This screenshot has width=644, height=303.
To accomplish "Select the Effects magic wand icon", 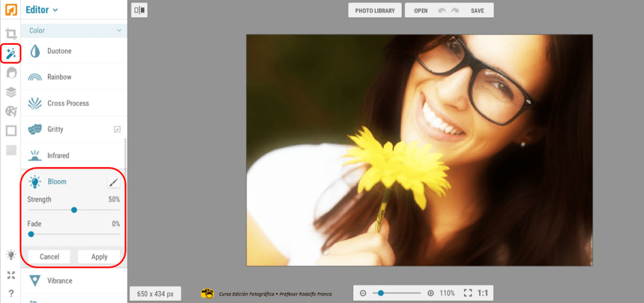I will pos(11,54).
